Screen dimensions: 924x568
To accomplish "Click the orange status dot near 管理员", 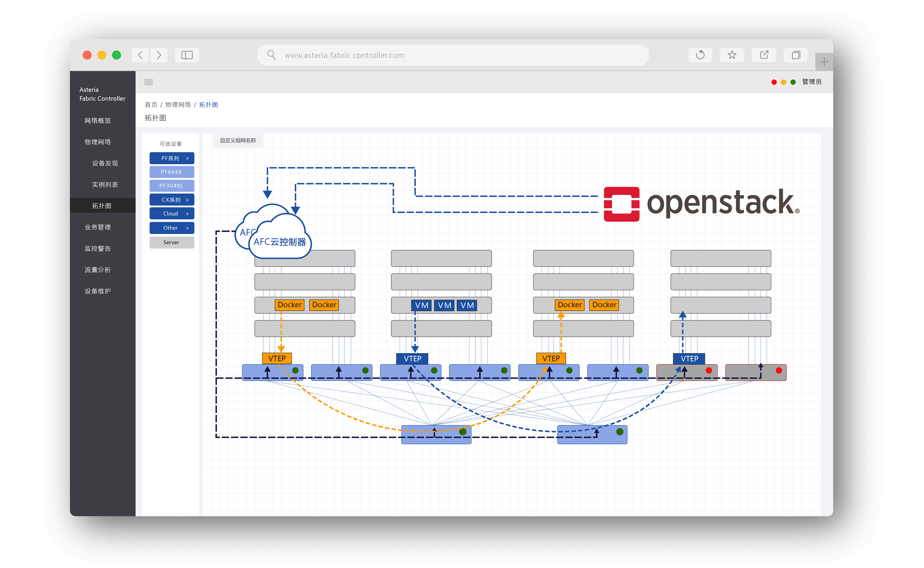I will coord(784,82).
